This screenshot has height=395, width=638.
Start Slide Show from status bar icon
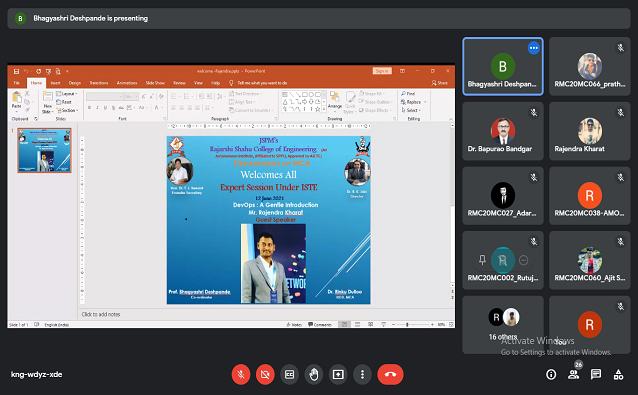[383, 325]
